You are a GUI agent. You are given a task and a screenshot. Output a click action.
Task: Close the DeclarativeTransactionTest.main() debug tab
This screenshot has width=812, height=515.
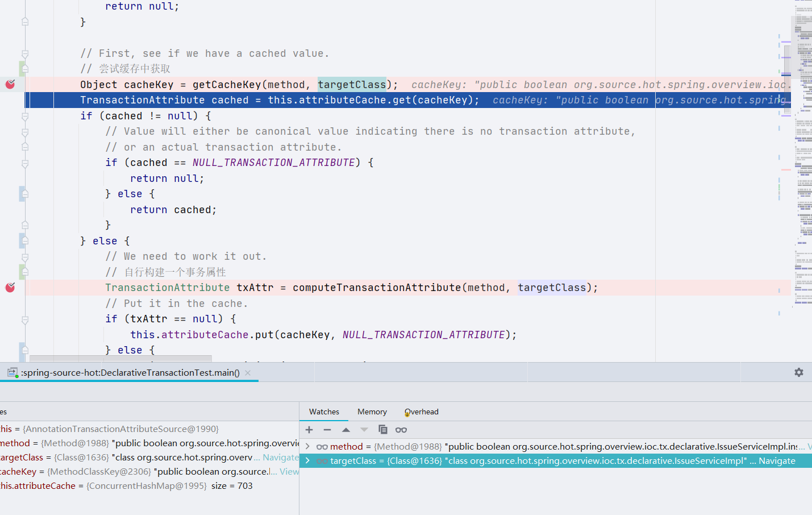pos(248,373)
